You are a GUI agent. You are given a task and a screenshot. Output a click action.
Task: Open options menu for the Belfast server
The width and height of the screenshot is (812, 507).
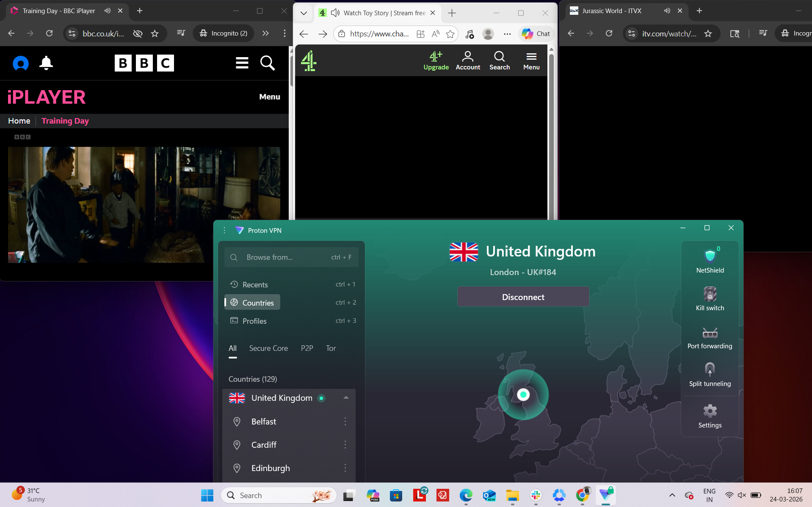[x=345, y=422]
